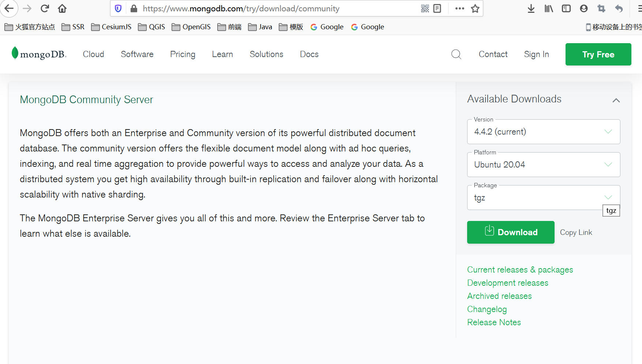The width and height of the screenshot is (642, 364).
Task: Collapse the Available Downloads section
Action: pyautogui.click(x=616, y=100)
